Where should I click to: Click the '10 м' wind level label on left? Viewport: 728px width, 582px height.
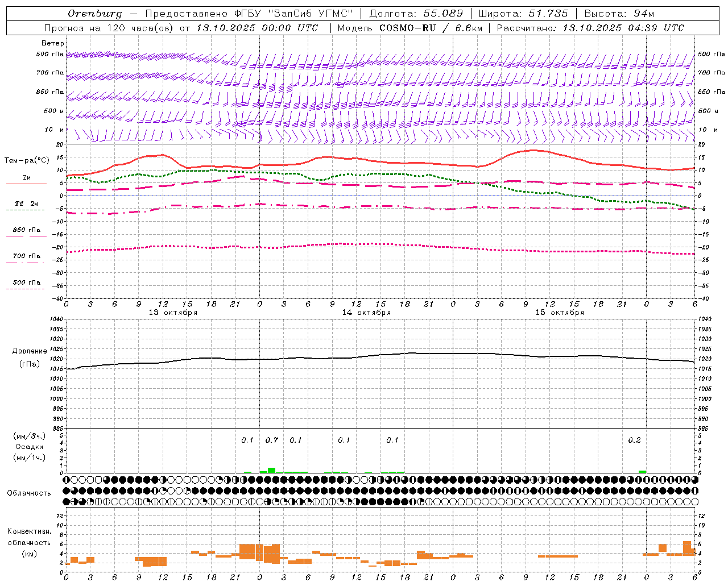(54, 130)
